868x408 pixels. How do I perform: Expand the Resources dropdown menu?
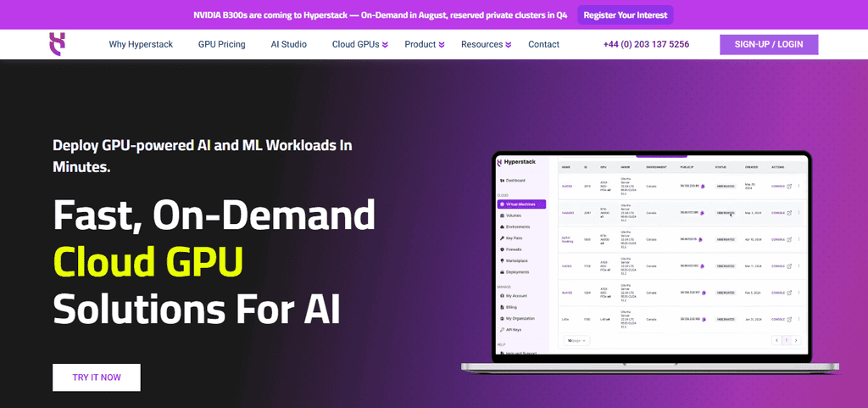tap(486, 44)
